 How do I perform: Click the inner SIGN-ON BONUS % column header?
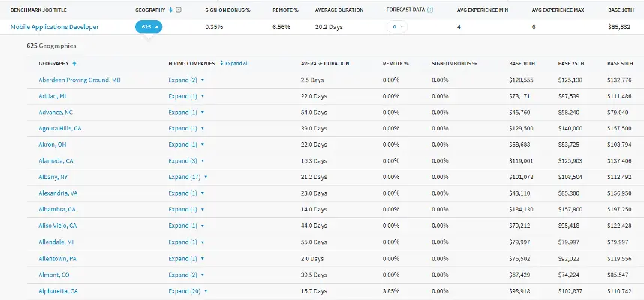point(454,64)
